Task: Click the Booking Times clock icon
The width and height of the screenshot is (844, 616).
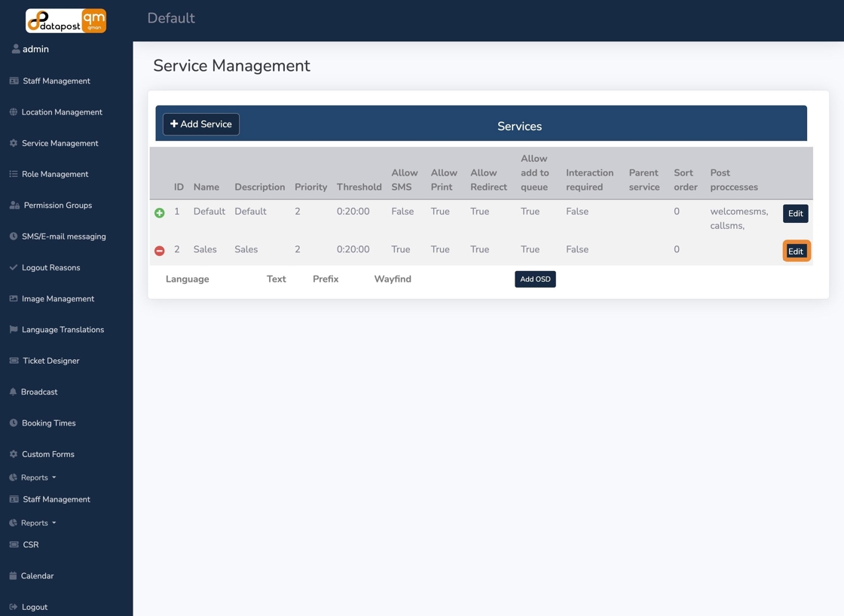Action: (14, 423)
